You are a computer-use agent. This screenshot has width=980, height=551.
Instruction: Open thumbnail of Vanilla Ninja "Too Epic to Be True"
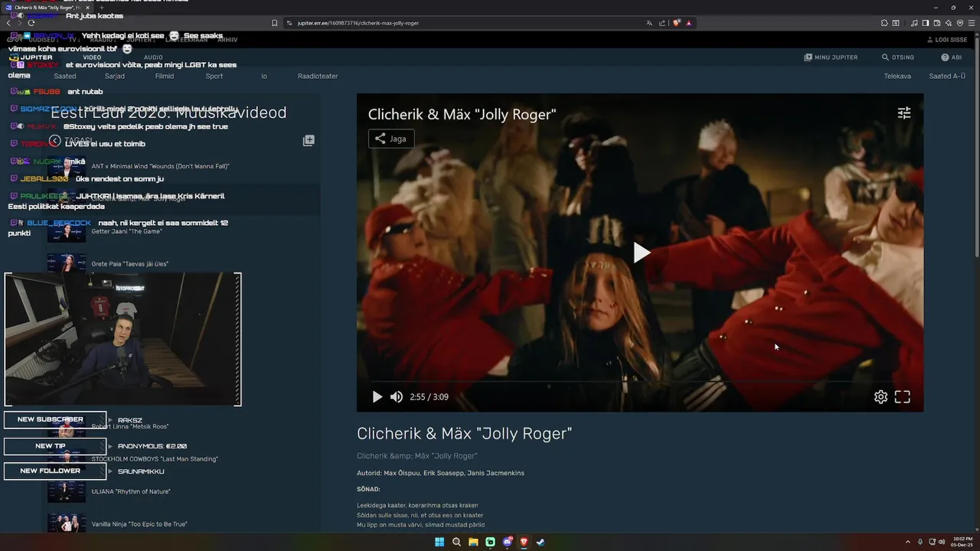(x=67, y=523)
